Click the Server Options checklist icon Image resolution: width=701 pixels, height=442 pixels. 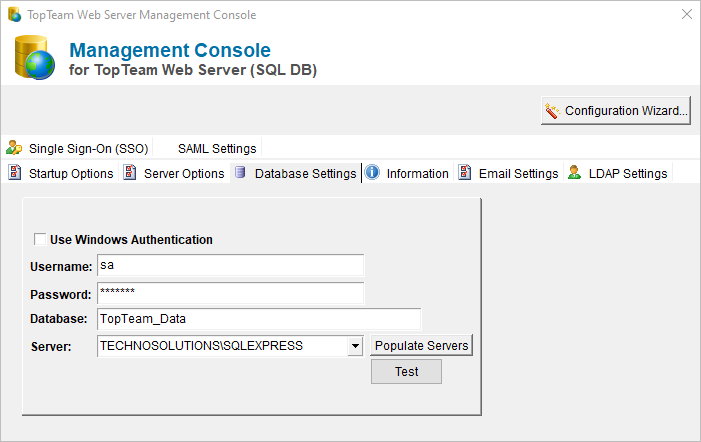(x=130, y=172)
